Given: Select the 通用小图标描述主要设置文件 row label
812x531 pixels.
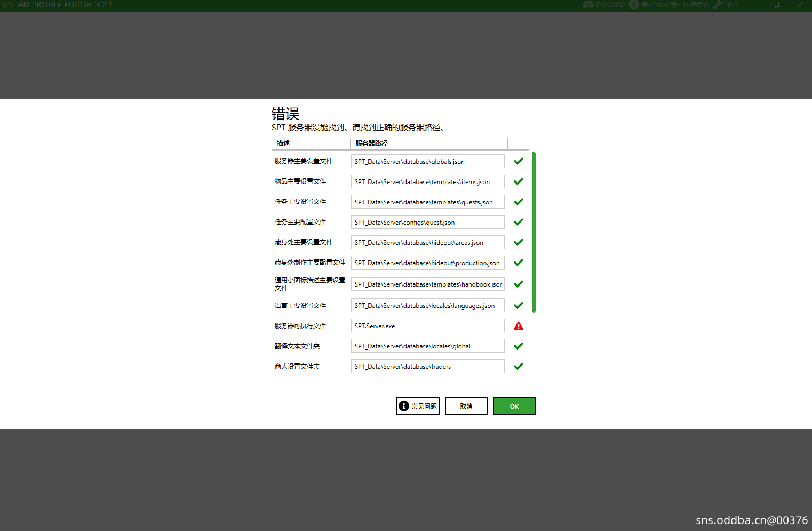Looking at the screenshot, I should [310, 284].
